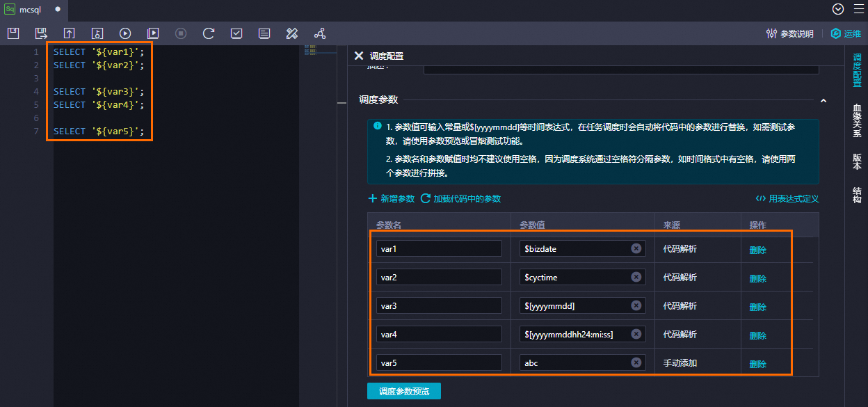
Task: Collapse the top bar with circle chevron
Action: tap(837, 9)
